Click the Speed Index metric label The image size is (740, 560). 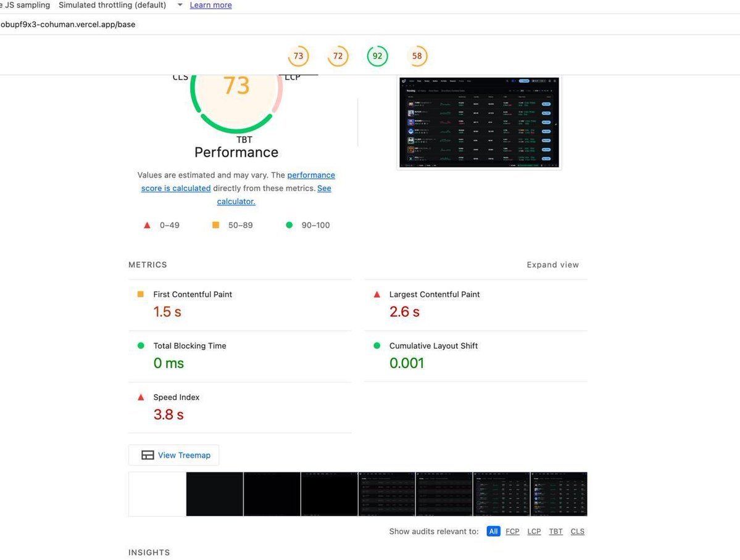tap(176, 397)
